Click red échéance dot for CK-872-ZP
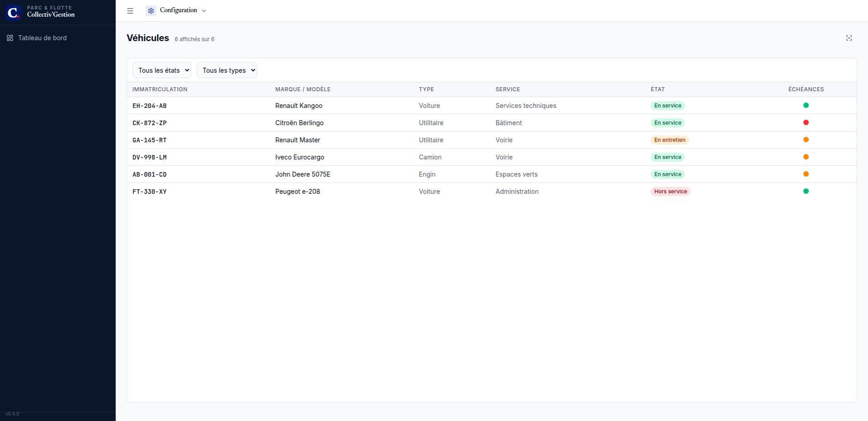The image size is (868, 421). (x=806, y=122)
